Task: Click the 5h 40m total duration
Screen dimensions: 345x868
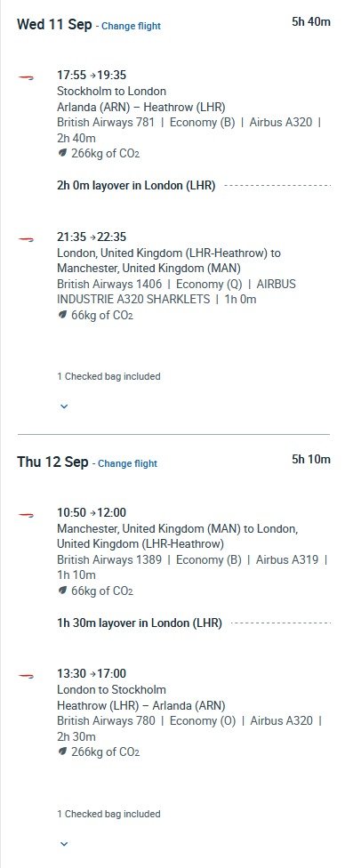Action: (x=311, y=22)
